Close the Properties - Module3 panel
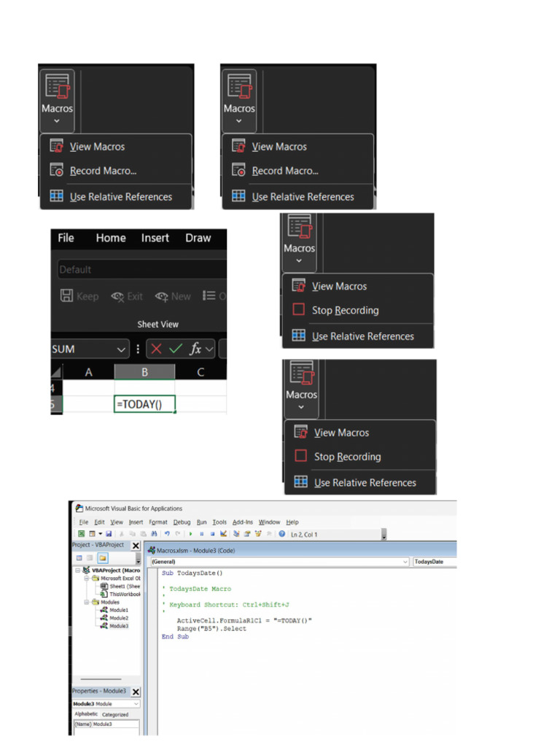 [136, 692]
